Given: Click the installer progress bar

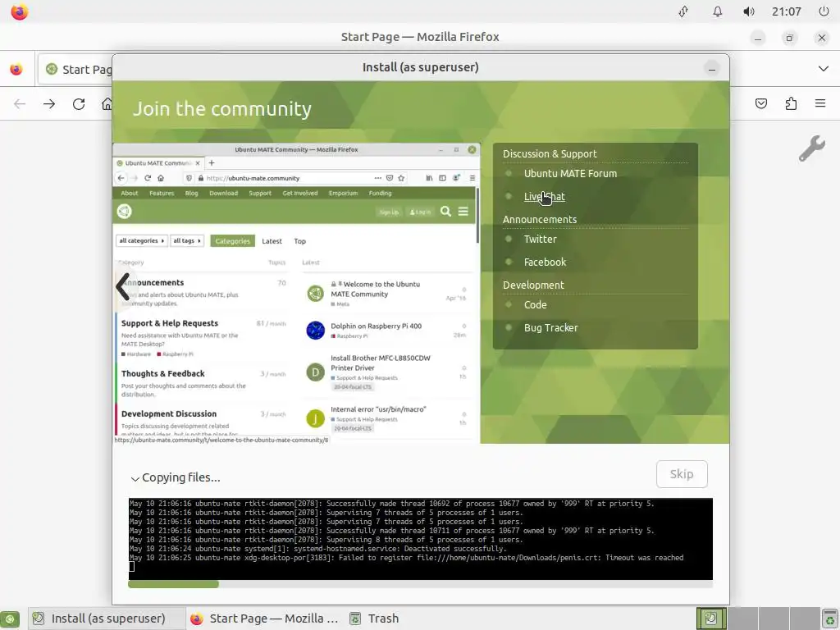Looking at the screenshot, I should point(420,584).
